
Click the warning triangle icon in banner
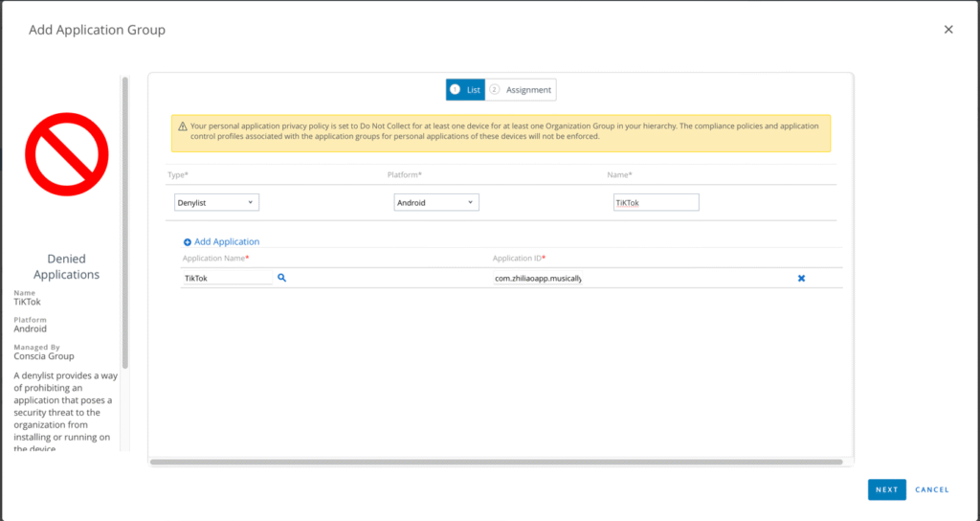point(183,126)
